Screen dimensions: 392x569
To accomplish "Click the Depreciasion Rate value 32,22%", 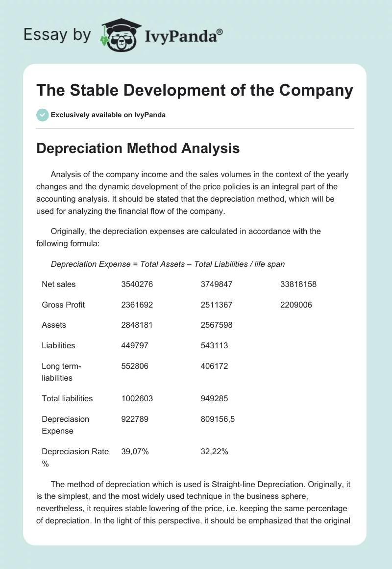I will pyautogui.click(x=214, y=451).
